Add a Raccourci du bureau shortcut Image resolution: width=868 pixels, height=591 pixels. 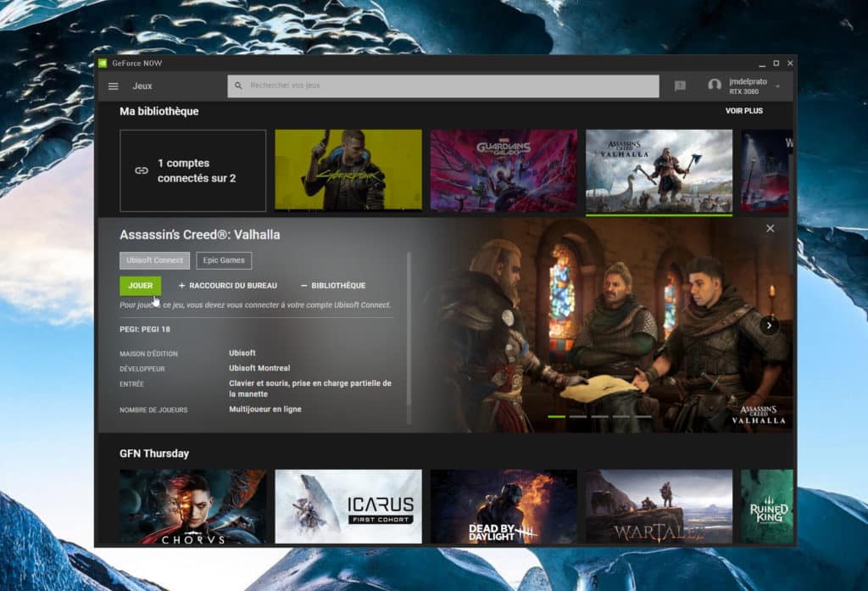pos(227,286)
